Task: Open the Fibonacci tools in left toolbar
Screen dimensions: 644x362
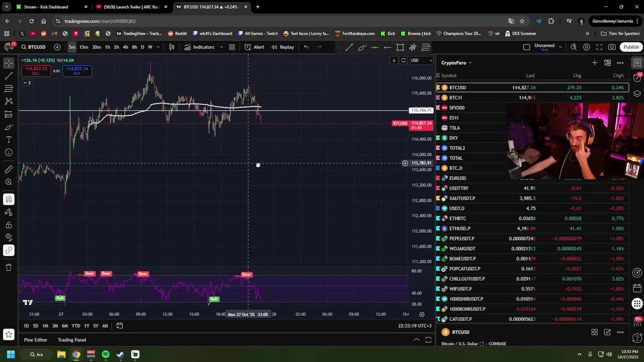Action: pos(9,88)
